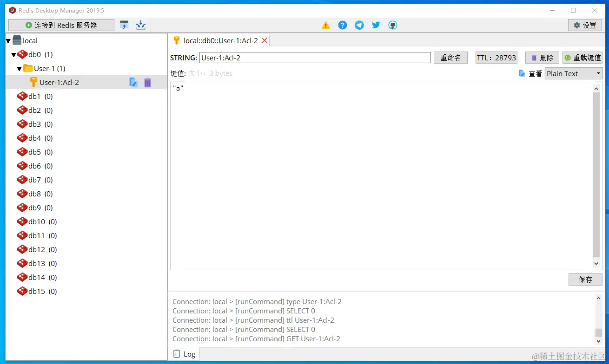Viewport: 609px width, 364px height.
Task: Open the blue help question mark icon
Action: click(343, 25)
